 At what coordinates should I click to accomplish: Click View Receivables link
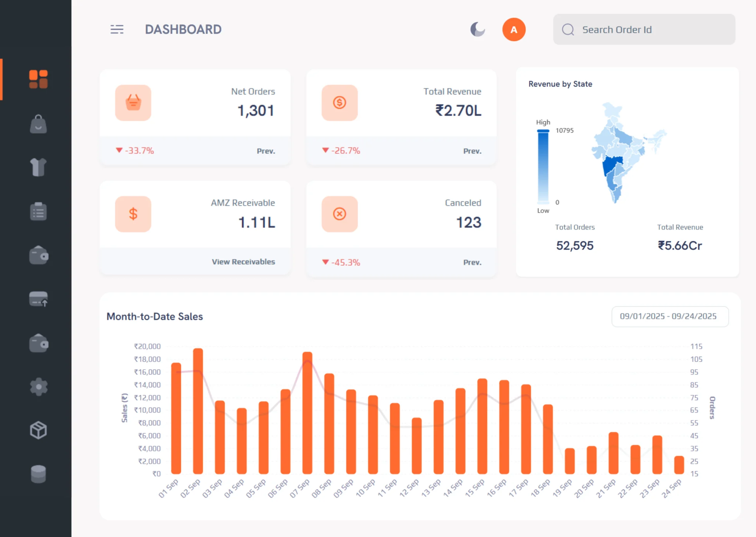click(x=243, y=262)
